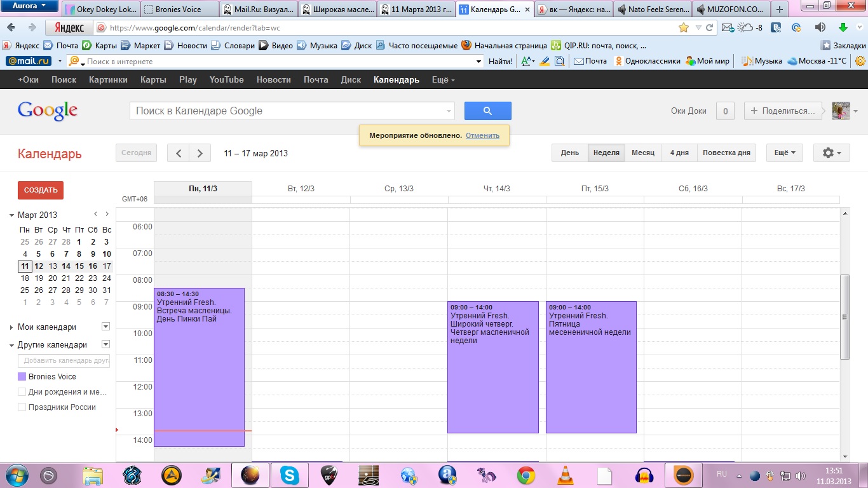Screen dimensions: 868x488
Task: Toggle Праздники России calendar checkbox
Action: point(22,407)
